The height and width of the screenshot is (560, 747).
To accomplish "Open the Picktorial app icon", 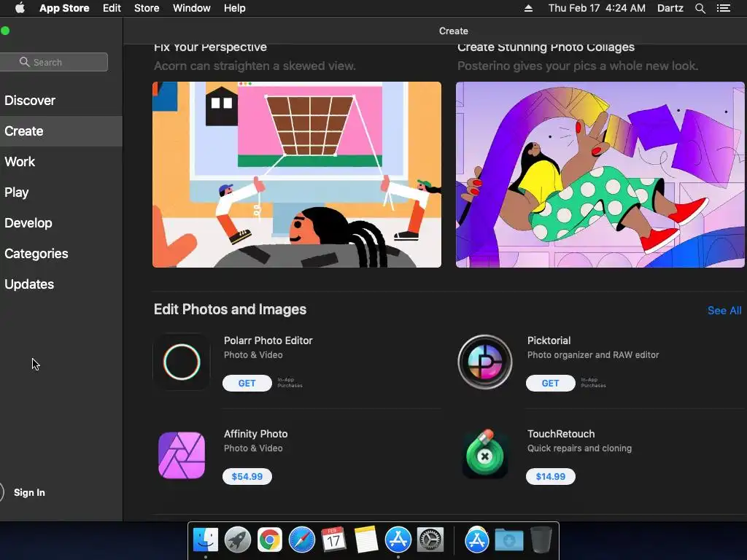I will [x=485, y=362].
